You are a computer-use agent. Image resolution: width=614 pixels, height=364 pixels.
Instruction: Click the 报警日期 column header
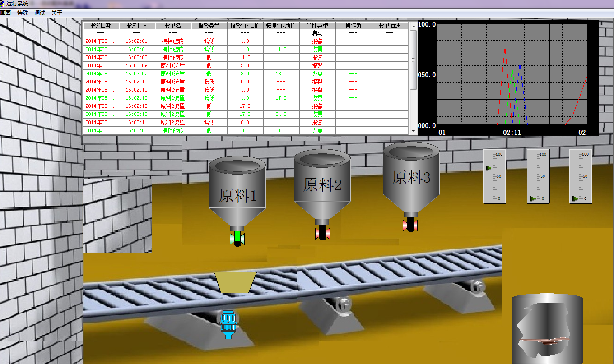coord(101,26)
